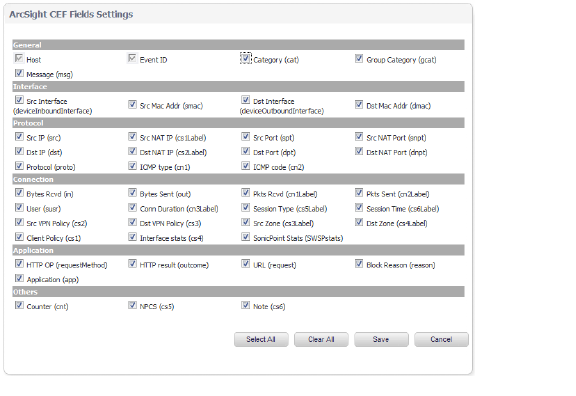Image resolution: width=576 pixels, height=396 pixels.
Task: Click the Clear All button
Action: (321, 339)
